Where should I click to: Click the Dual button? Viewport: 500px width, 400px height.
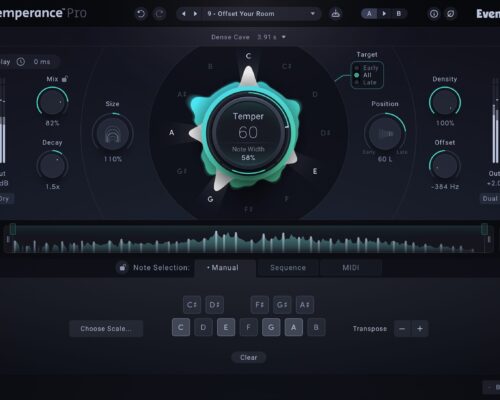click(x=490, y=199)
